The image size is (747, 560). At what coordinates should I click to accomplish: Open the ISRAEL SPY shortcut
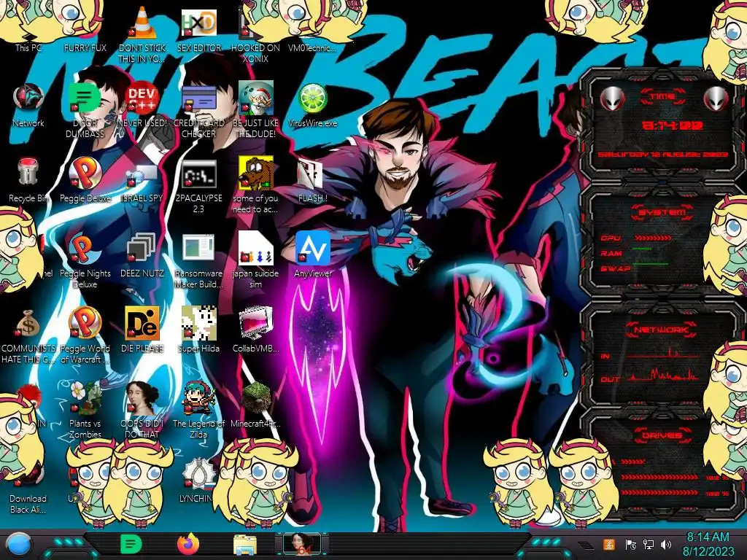pyautogui.click(x=142, y=183)
